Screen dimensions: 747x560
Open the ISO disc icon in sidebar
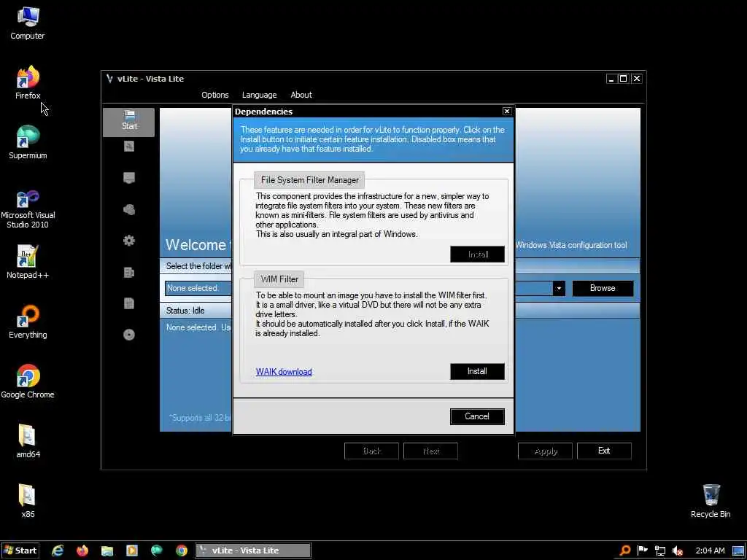[x=129, y=335]
